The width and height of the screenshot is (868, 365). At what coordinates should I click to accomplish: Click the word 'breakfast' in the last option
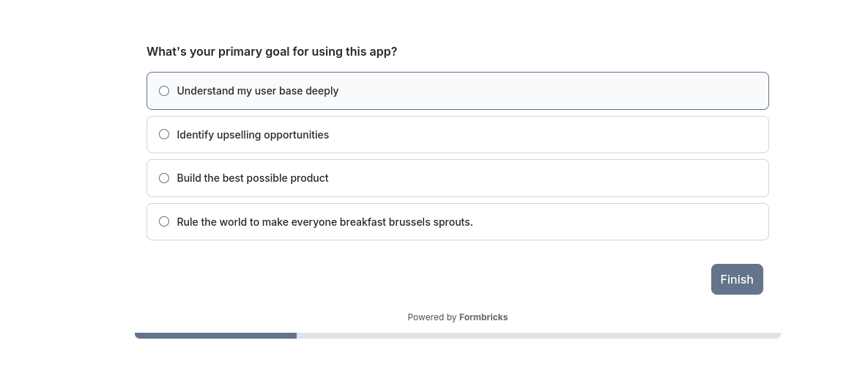coord(363,222)
